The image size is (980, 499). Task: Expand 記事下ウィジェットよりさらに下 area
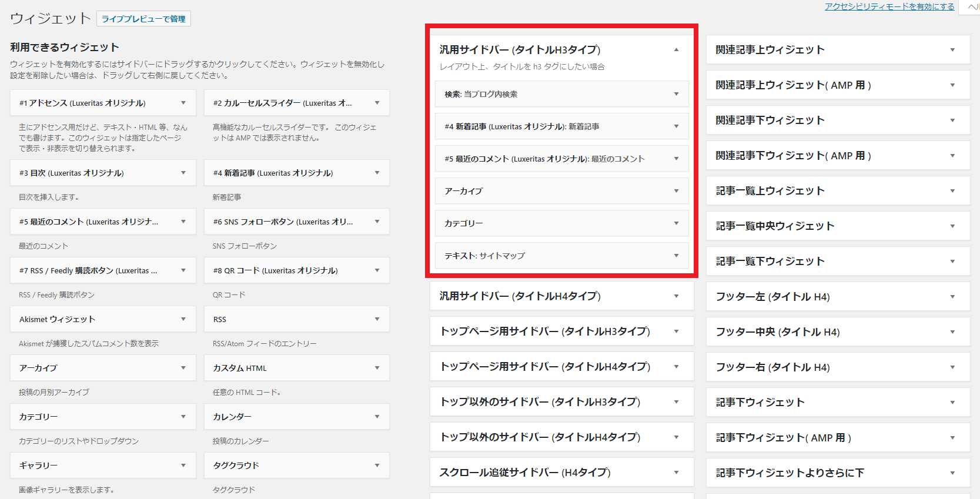point(952,473)
